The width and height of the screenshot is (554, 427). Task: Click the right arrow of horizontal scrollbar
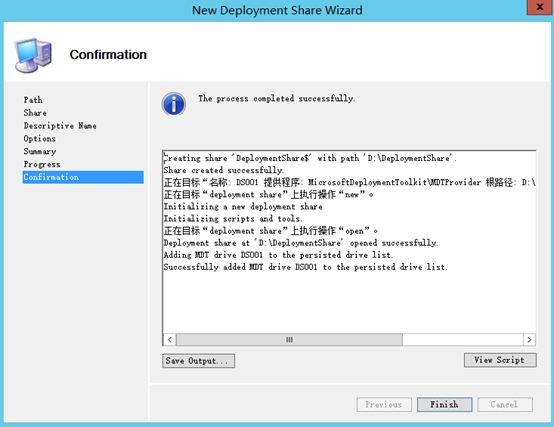pyautogui.click(x=529, y=340)
